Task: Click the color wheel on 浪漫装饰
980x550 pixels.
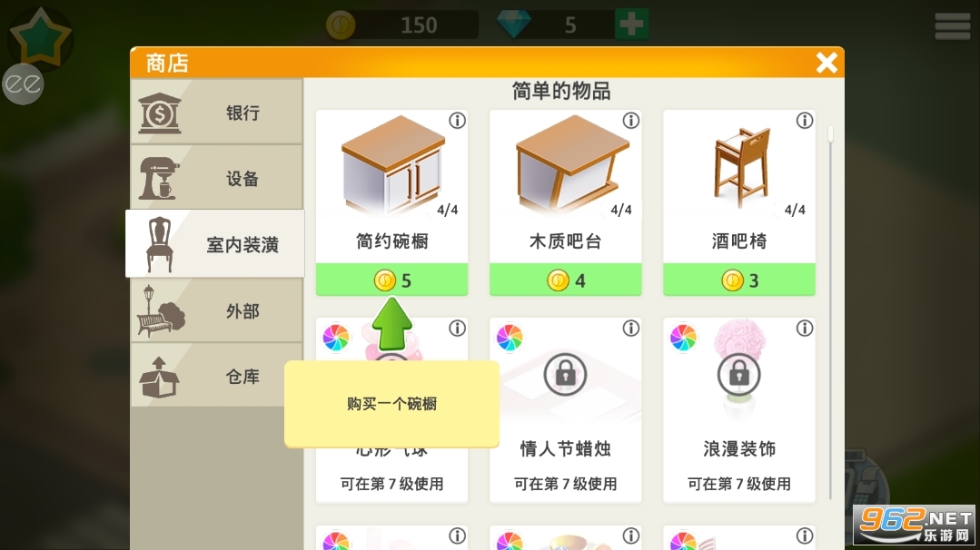Action: click(x=683, y=338)
